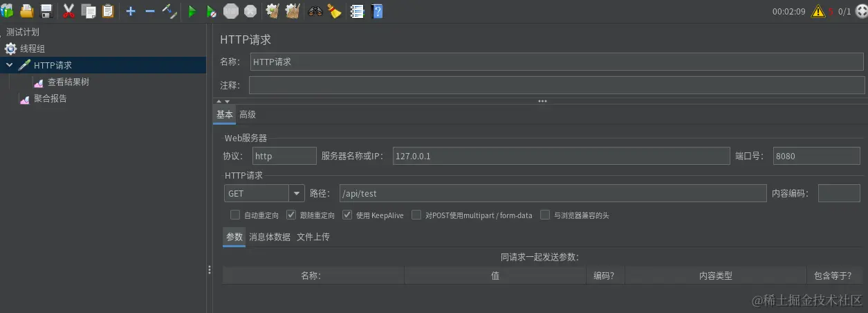Start the test with green play icon
The height and width of the screenshot is (313, 868).
pyautogui.click(x=192, y=11)
